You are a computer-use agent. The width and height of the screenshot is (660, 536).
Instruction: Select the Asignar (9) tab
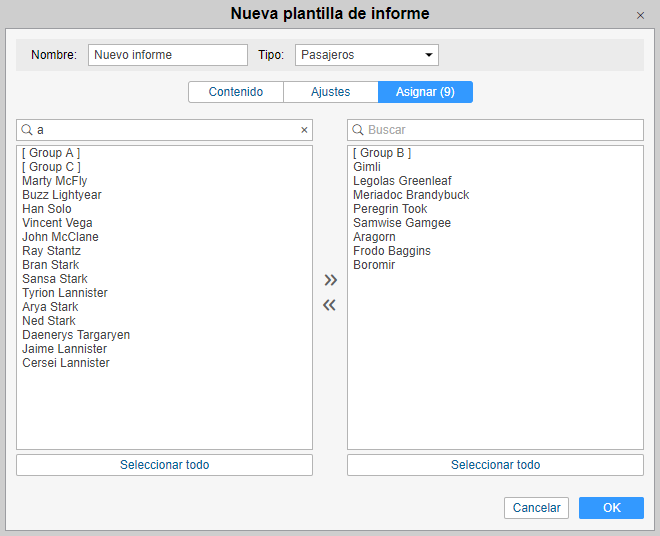coord(425,92)
